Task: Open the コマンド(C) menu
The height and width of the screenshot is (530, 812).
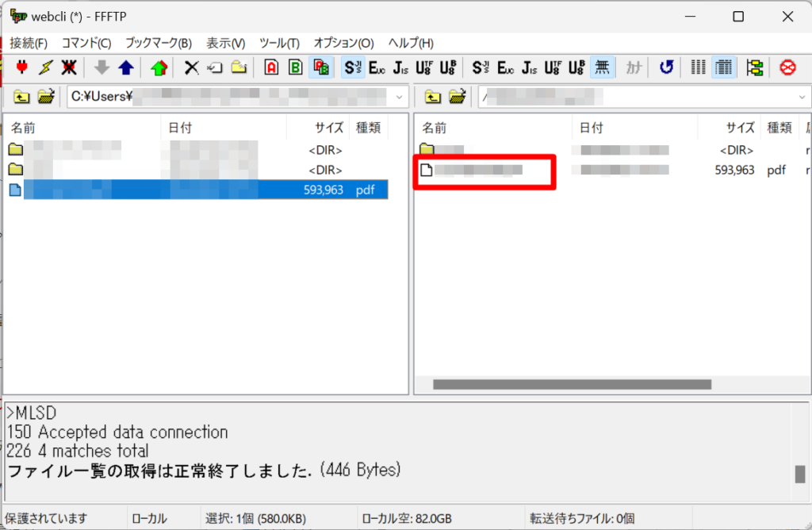Action: tap(86, 43)
